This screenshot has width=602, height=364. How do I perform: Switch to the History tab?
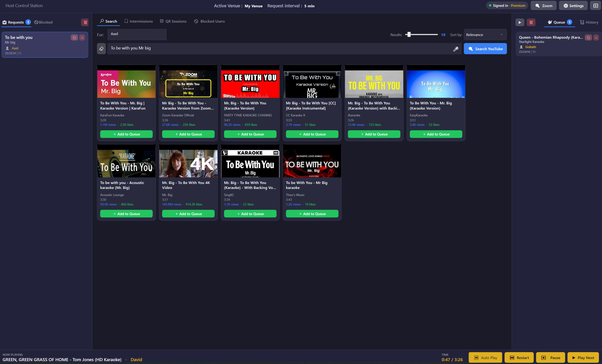(x=589, y=22)
